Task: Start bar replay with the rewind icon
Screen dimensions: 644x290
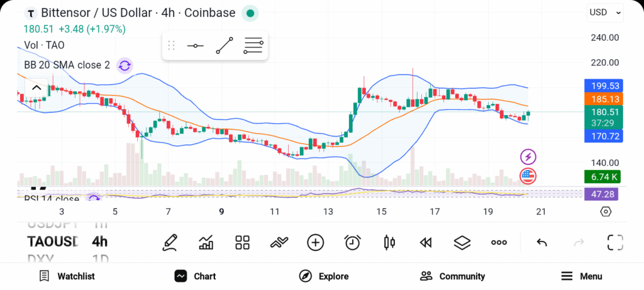Action: click(x=426, y=242)
